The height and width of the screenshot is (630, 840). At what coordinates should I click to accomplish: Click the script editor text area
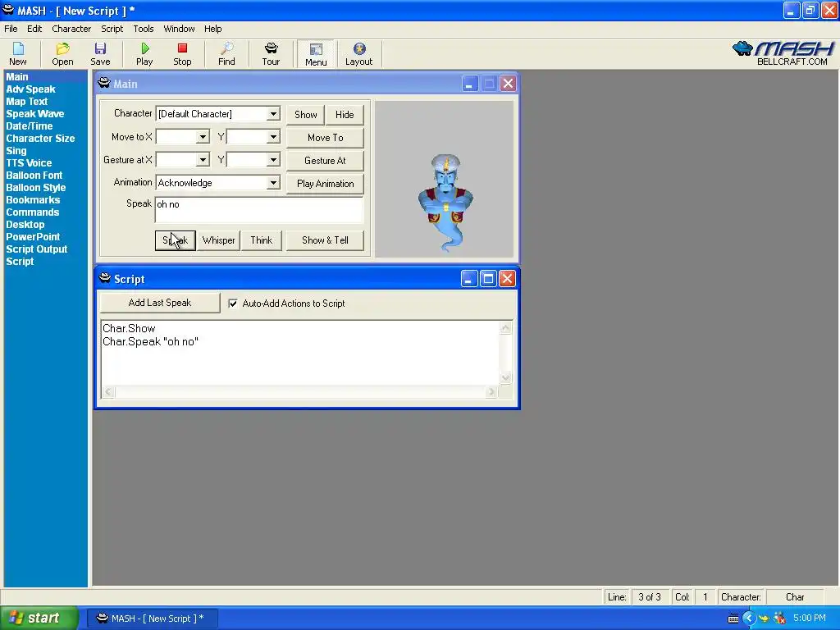tap(300, 353)
